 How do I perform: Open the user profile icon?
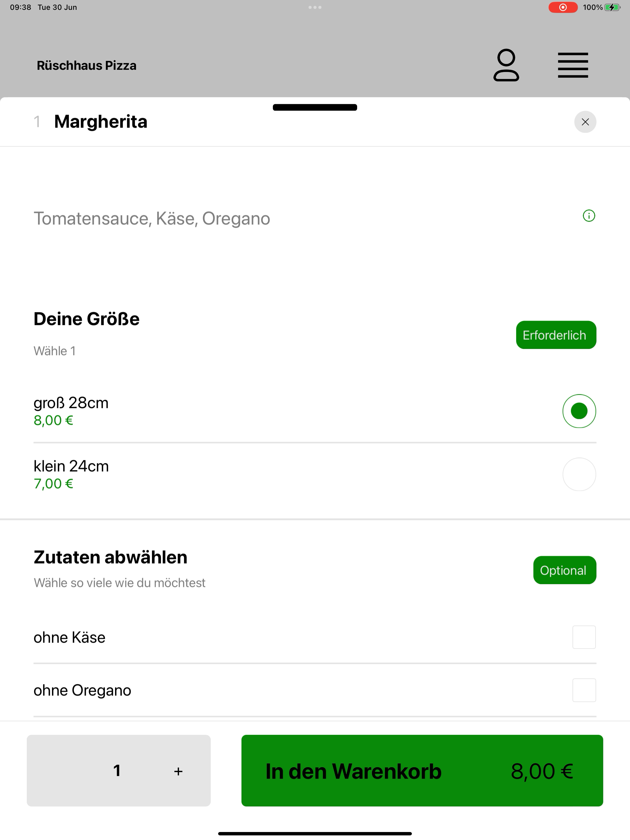point(506,65)
